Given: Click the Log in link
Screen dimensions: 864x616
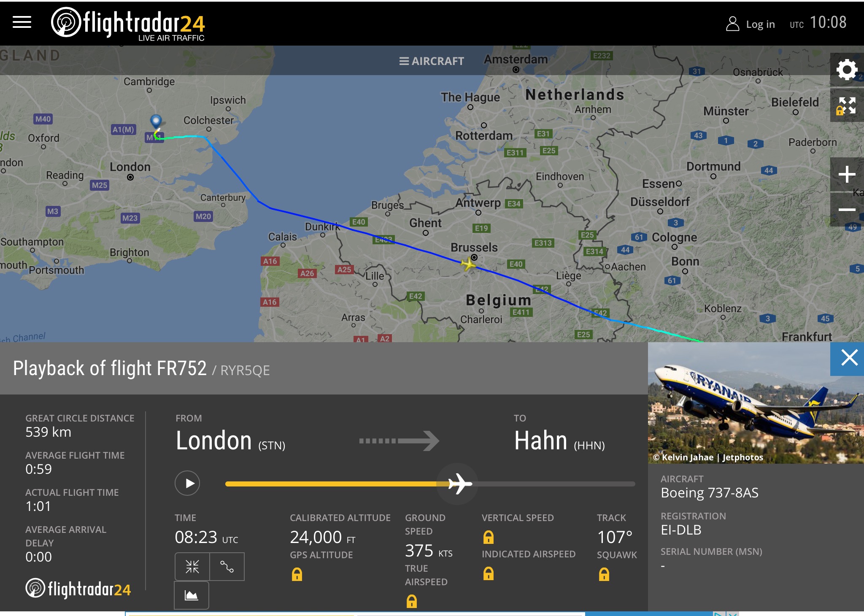Looking at the screenshot, I should [x=751, y=24].
